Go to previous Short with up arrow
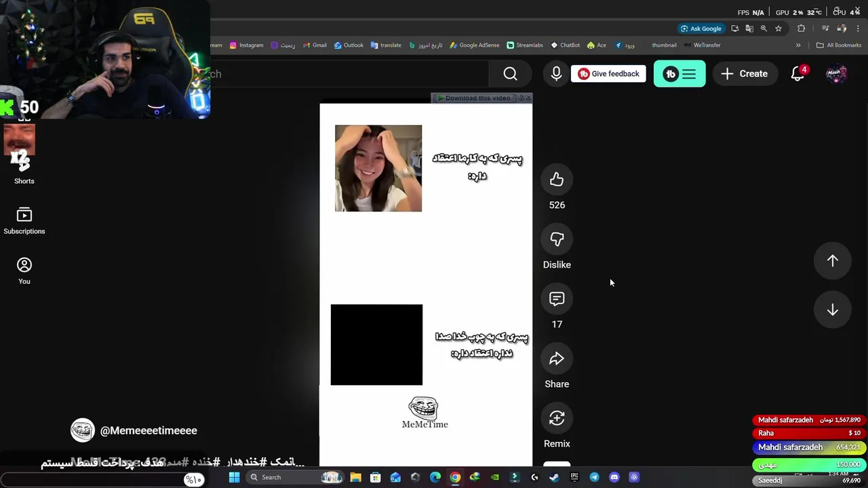The width and height of the screenshot is (868, 488). (x=833, y=260)
